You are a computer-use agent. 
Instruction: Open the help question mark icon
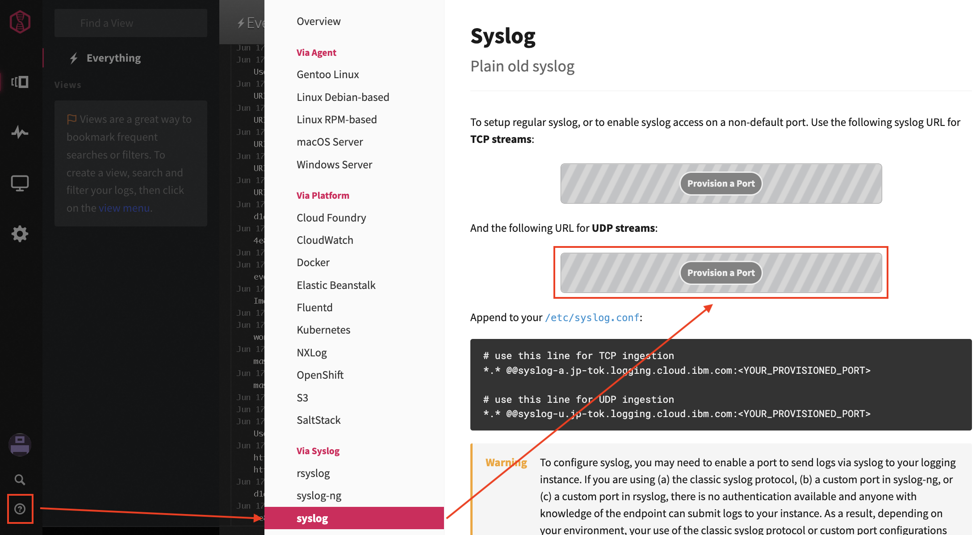(x=20, y=509)
